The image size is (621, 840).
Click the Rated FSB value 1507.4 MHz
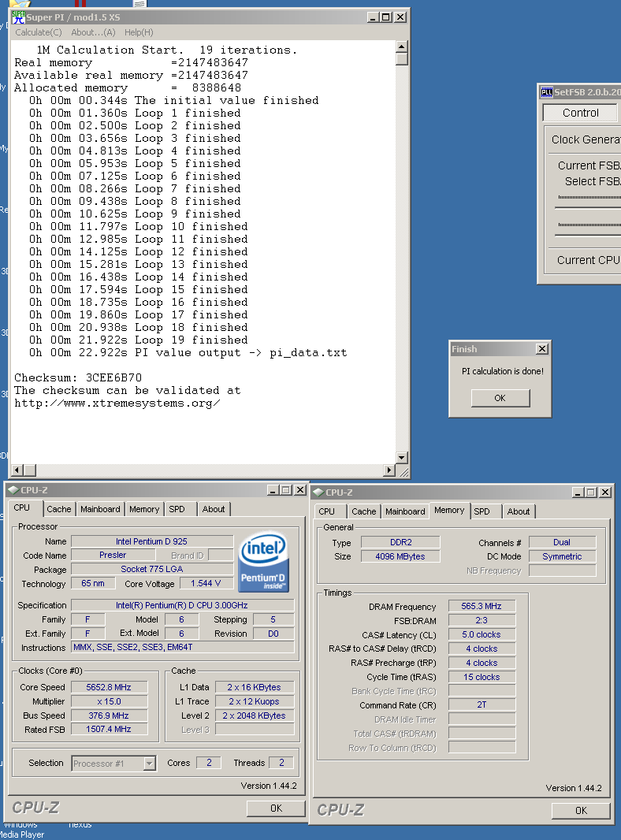pos(109,729)
